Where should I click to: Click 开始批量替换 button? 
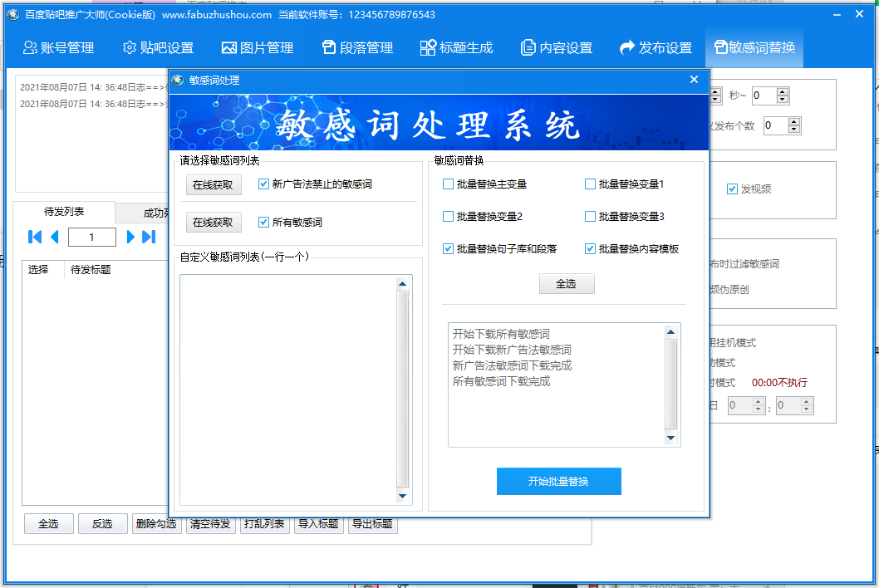tap(558, 482)
